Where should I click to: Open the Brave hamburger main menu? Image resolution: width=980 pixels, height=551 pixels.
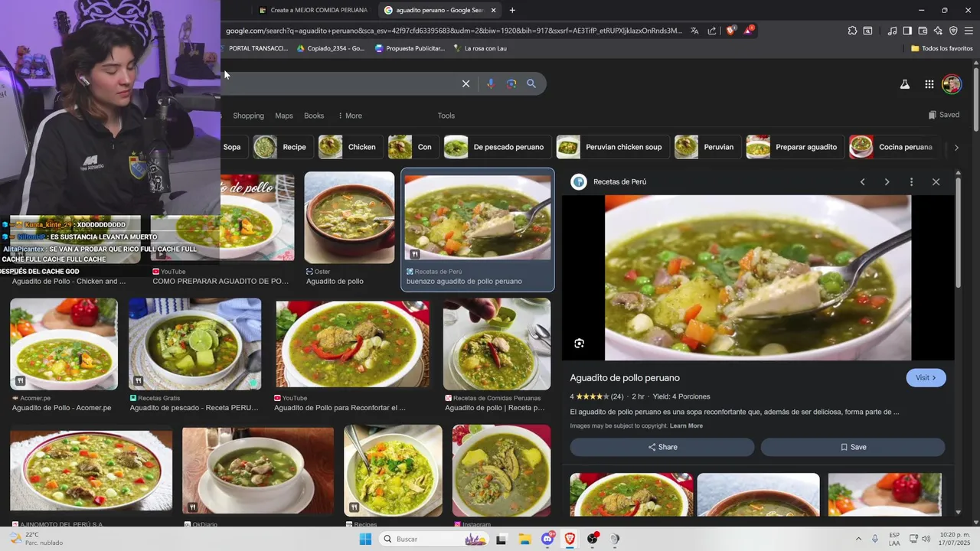(969, 31)
